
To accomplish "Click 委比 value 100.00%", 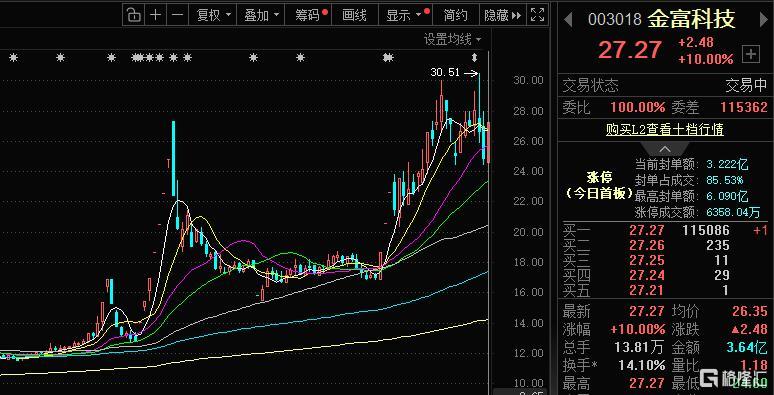I will point(638,107).
